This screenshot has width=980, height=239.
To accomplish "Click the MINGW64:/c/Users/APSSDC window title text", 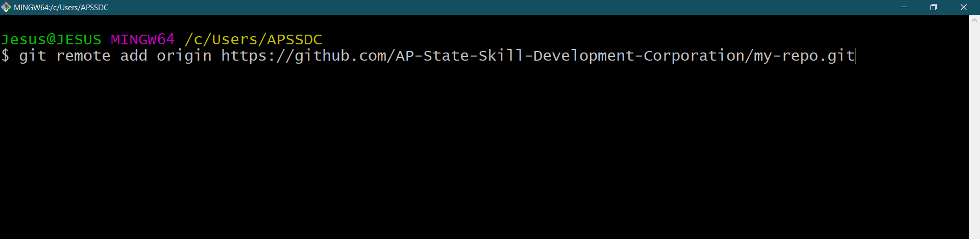I will point(61,8).
